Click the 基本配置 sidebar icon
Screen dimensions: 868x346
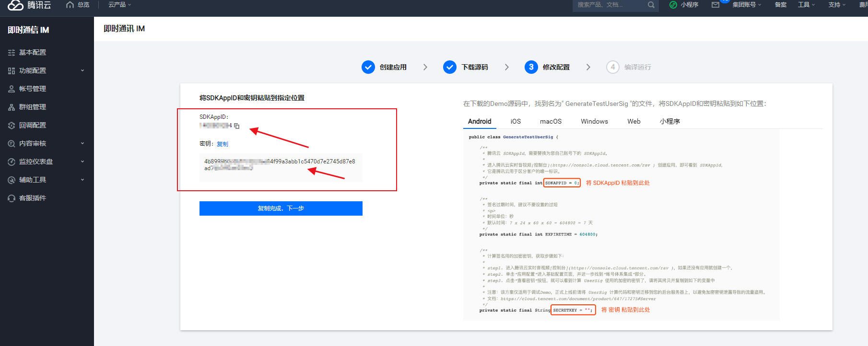(x=12, y=53)
